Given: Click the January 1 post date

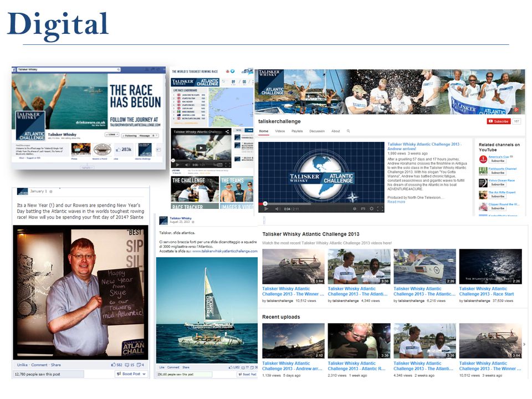Looking at the screenshot, I should click(38, 191).
